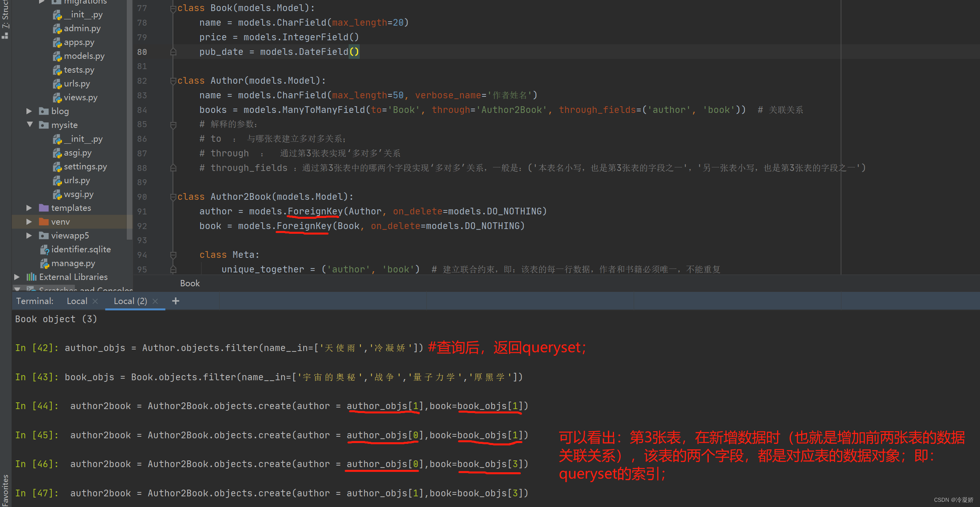980x507 pixels.
Task: Collapse the Book class fold marker
Action: [173, 8]
